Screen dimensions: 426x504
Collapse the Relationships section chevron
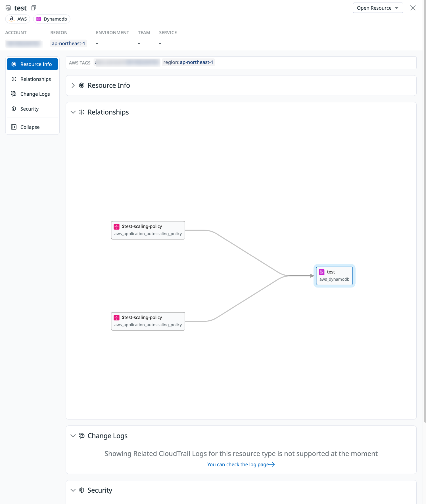click(73, 112)
